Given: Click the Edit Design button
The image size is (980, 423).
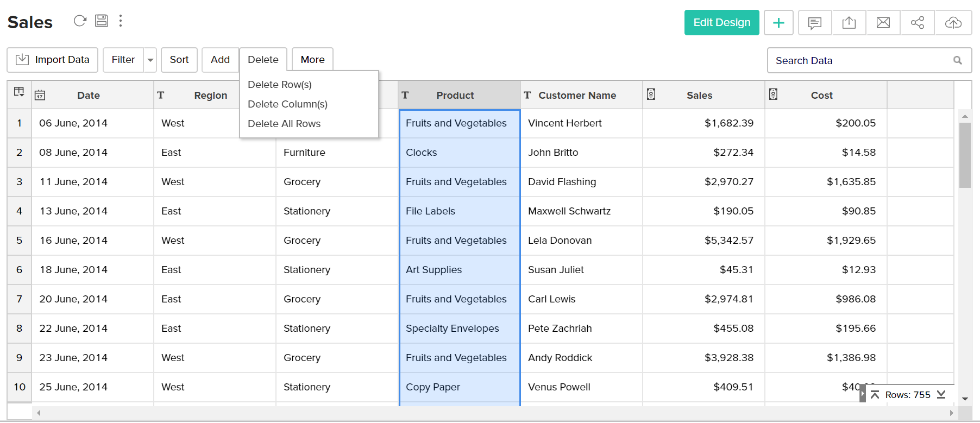Looking at the screenshot, I should point(721,23).
